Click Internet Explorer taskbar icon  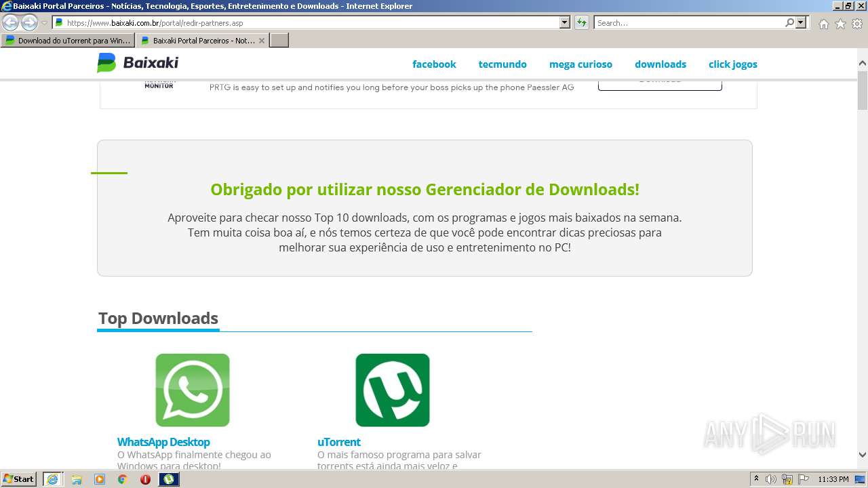coord(52,479)
